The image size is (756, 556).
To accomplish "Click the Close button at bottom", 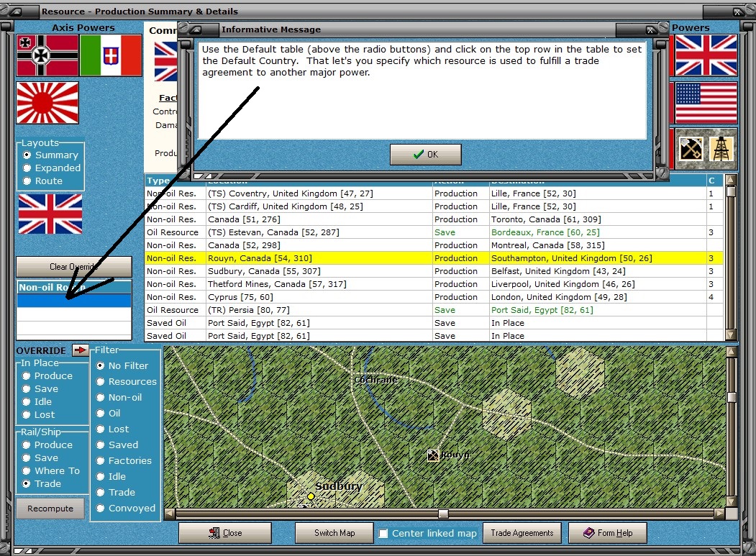I will pos(225,533).
